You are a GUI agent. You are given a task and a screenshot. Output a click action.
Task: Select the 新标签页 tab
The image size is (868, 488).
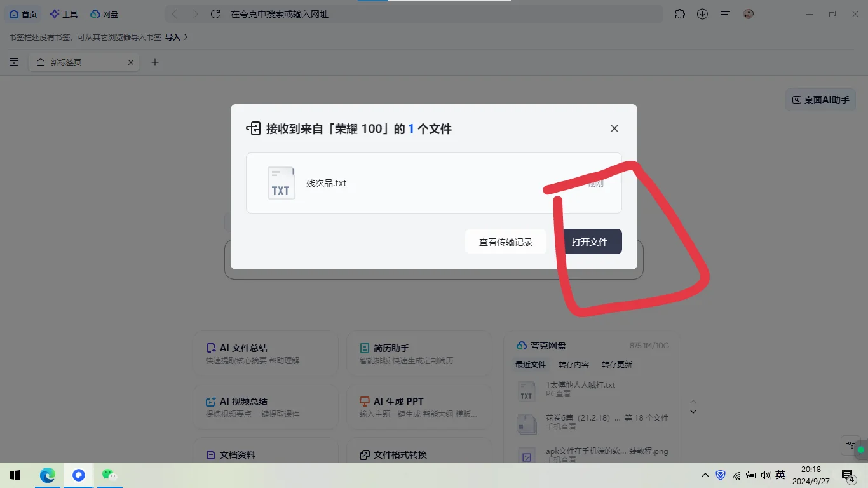click(x=84, y=62)
